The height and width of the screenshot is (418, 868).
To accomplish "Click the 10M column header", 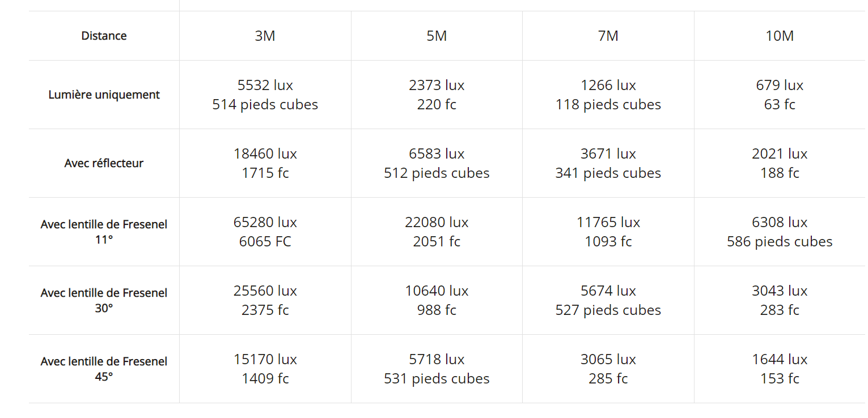I will pyautogui.click(x=780, y=36).
